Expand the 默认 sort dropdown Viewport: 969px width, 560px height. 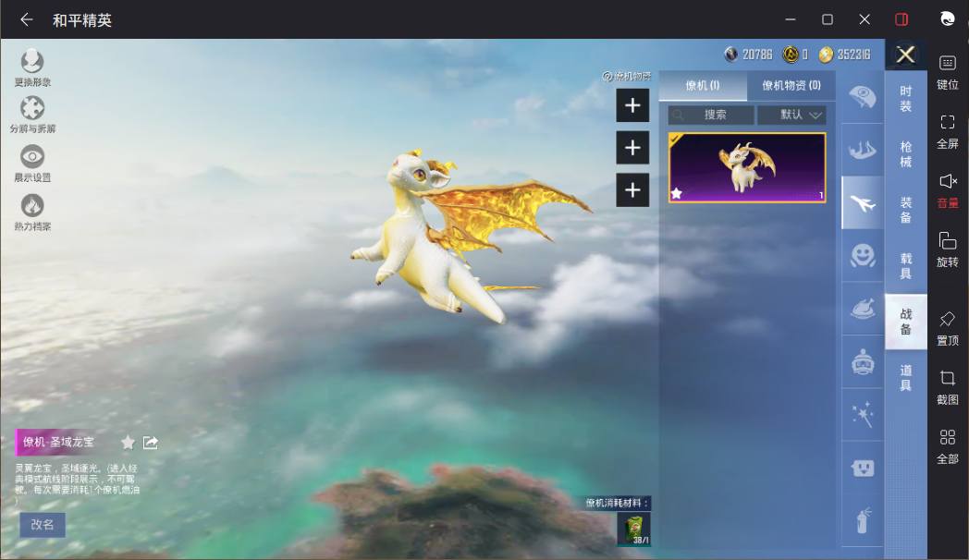(791, 115)
